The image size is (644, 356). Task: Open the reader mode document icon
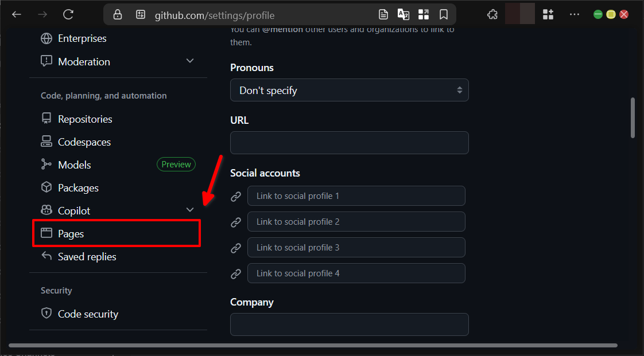(383, 14)
